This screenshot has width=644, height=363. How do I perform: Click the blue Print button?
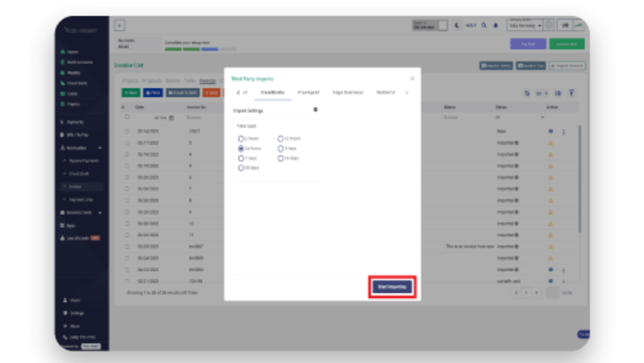point(153,93)
